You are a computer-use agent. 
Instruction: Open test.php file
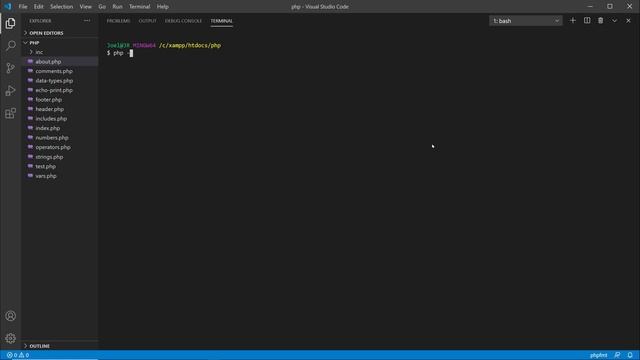60,167
